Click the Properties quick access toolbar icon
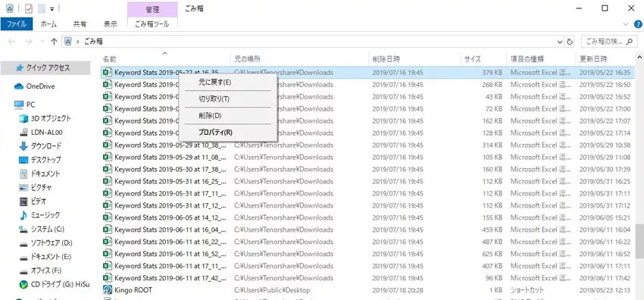 [29, 8]
